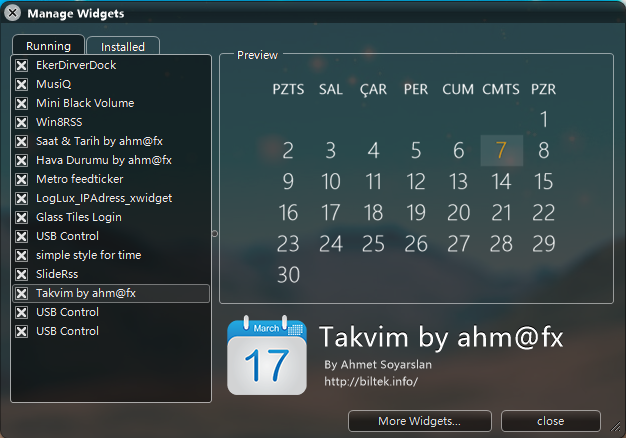The height and width of the screenshot is (438, 626).
Task: Select the Mini Black Volume entry
Action: [85, 103]
